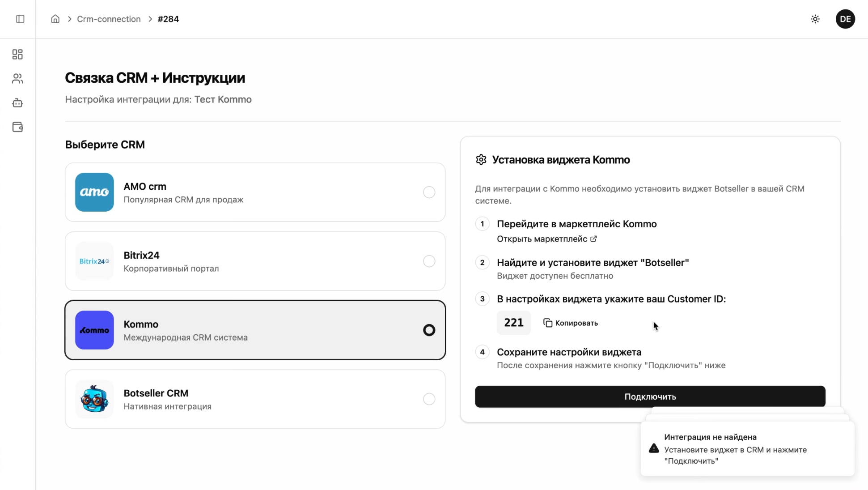Click the Kommo logo thumbnail
This screenshot has width=868, height=490.
[x=94, y=330]
